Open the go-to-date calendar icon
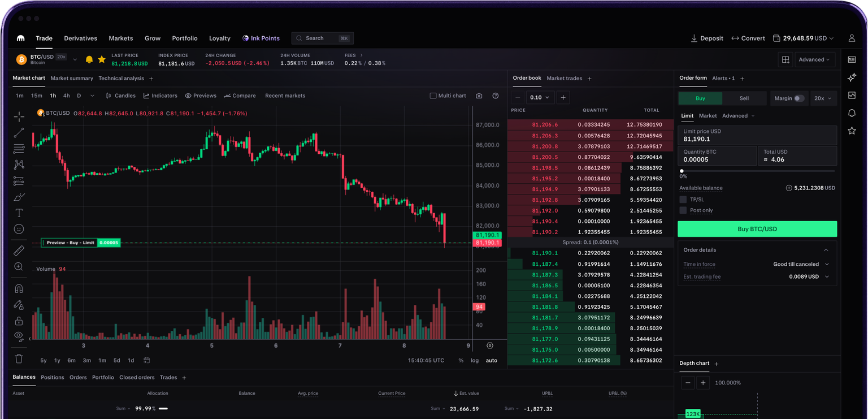The width and height of the screenshot is (868, 419). 147,360
